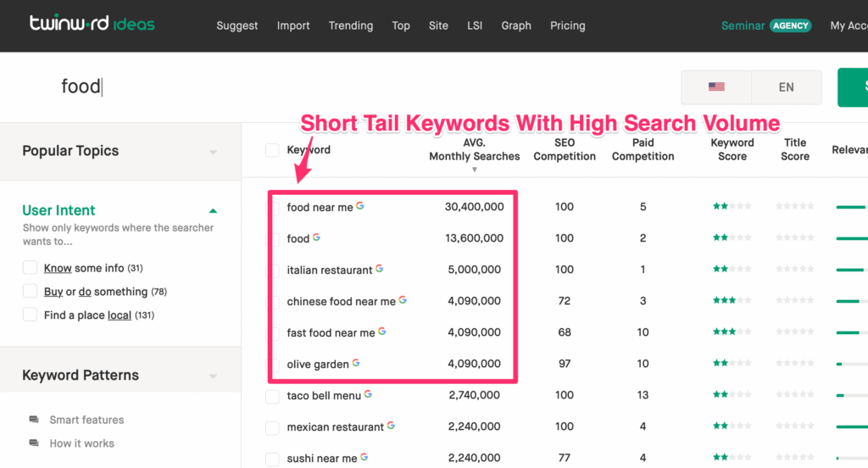Click the Smart features chat icon
Viewport: 868px width, 468px height.
coord(34,420)
